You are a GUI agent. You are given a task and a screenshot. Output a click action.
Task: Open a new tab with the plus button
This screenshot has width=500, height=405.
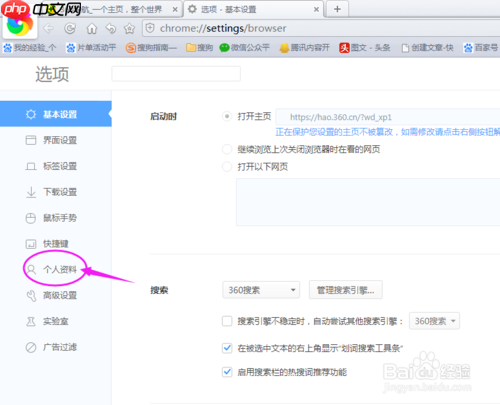pos(337,9)
